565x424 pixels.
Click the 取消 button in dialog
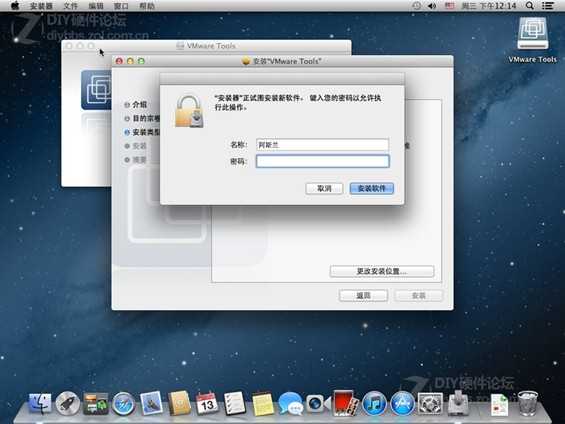(324, 188)
